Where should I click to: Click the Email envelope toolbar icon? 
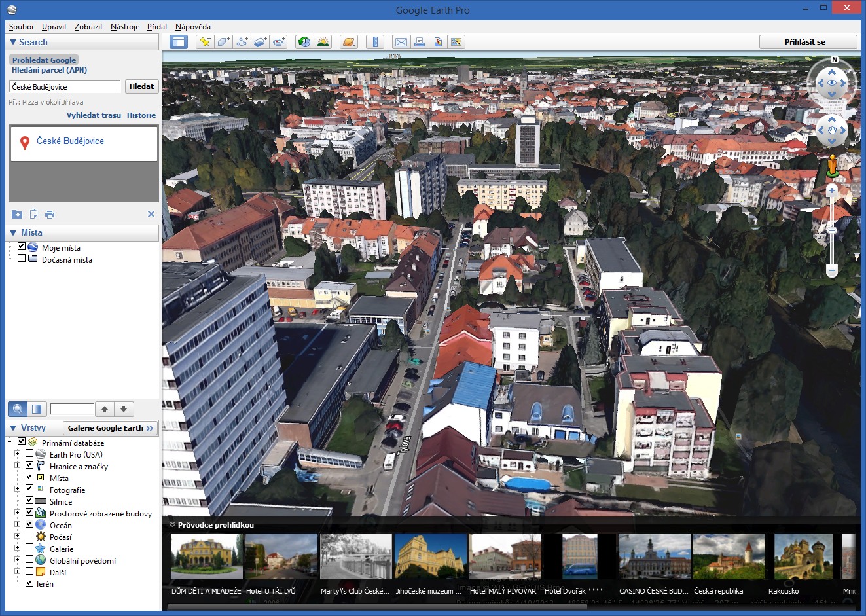[x=401, y=42]
